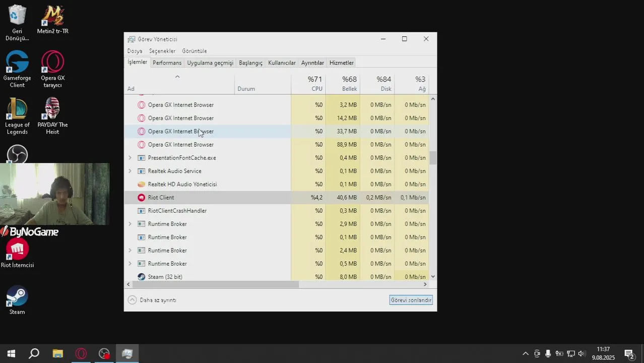Viewport: 644px width, 363px height.
Task: Show hidden tray icons chevron
Action: click(x=526, y=354)
